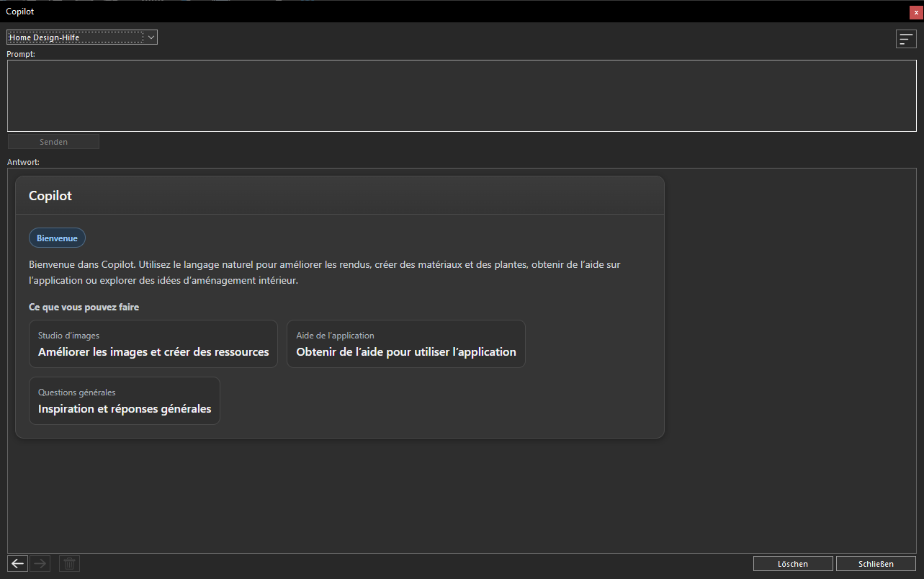Open the Studio d'images card
The width and height of the screenshot is (924, 579).
point(153,344)
